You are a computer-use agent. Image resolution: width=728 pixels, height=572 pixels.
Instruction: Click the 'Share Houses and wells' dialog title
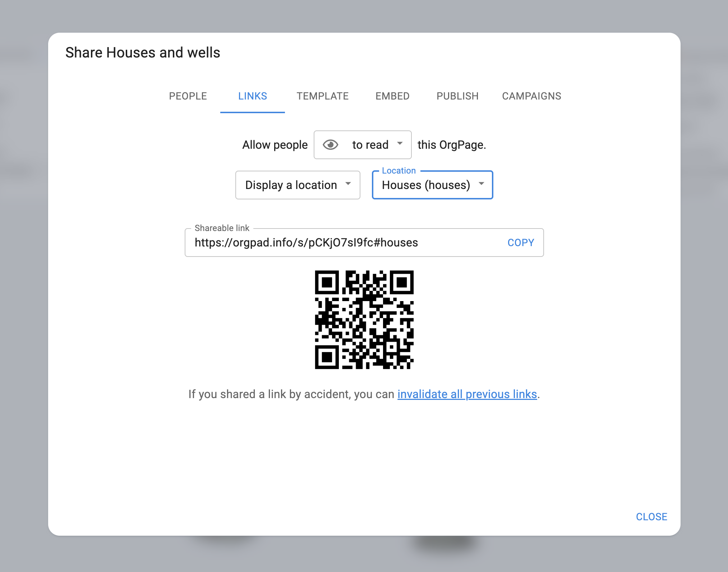click(x=143, y=52)
